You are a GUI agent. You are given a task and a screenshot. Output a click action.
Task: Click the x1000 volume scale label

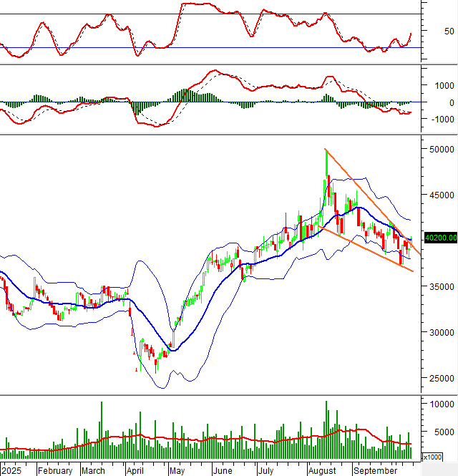432,457
